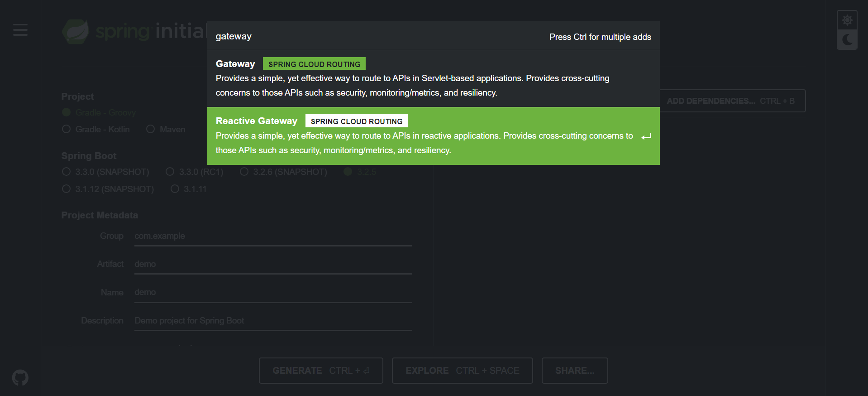Image resolution: width=868 pixels, height=396 pixels.
Task: Select the Gradle - Kotlin project option
Action: (x=96, y=129)
